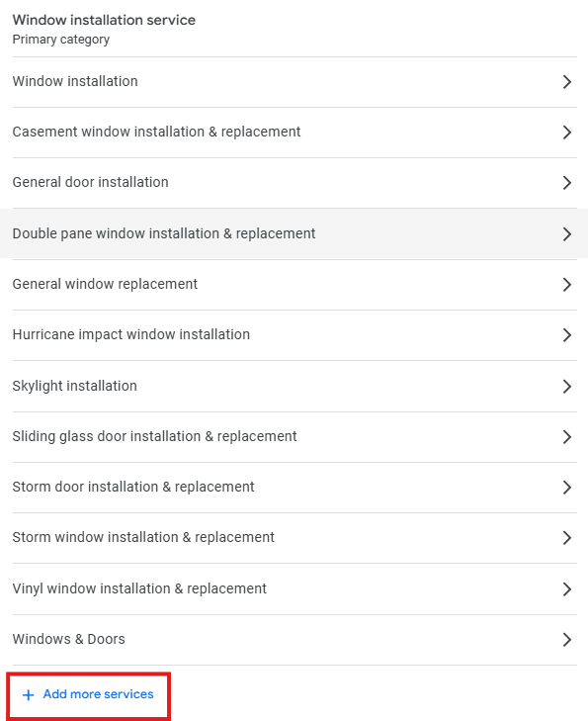Image resolution: width=588 pixels, height=721 pixels.
Task: Select the Hurricane impact window installation text
Action: click(x=130, y=334)
